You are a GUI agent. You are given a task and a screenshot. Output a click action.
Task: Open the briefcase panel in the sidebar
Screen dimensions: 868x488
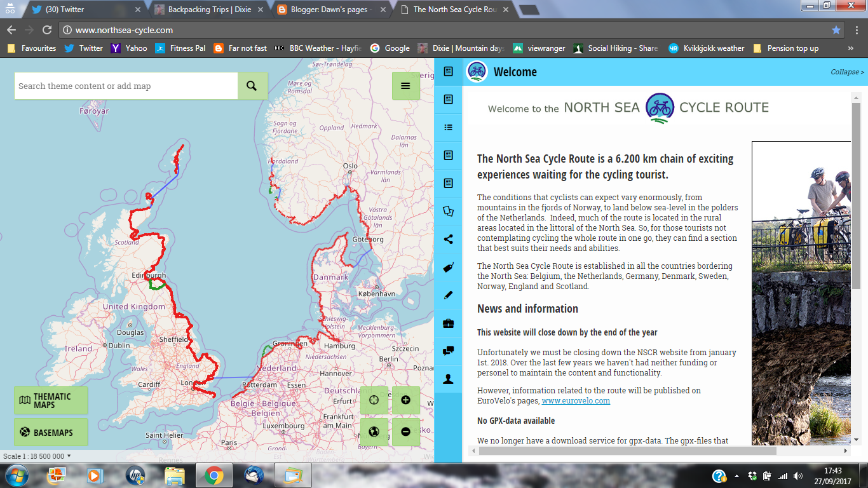tap(448, 323)
